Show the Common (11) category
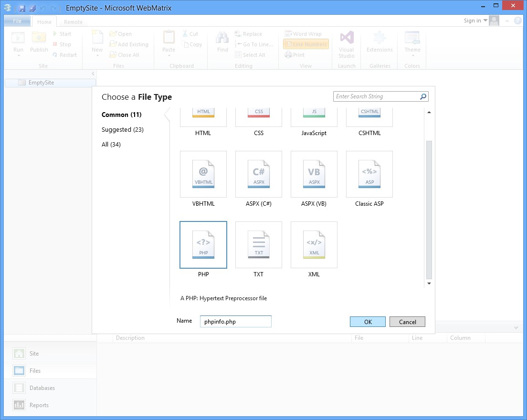The height and width of the screenshot is (420, 527). click(x=121, y=115)
